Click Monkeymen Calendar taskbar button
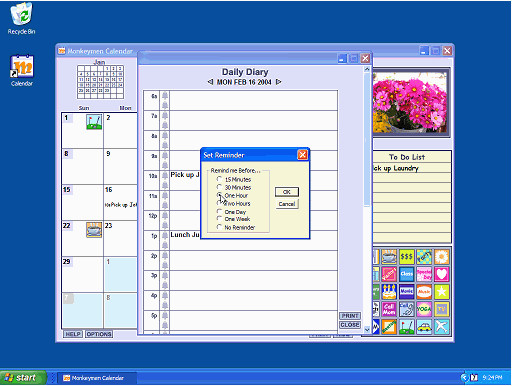This screenshot has width=512, height=386. click(x=97, y=378)
